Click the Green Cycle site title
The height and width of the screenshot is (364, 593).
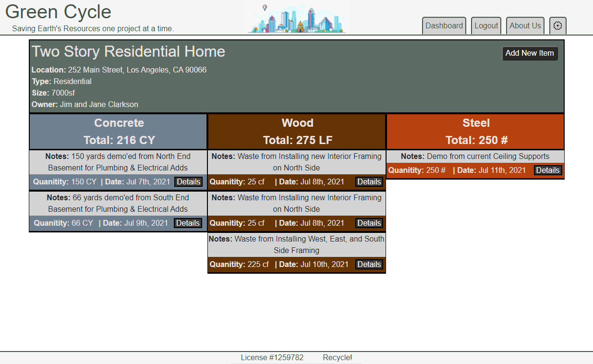click(x=58, y=12)
